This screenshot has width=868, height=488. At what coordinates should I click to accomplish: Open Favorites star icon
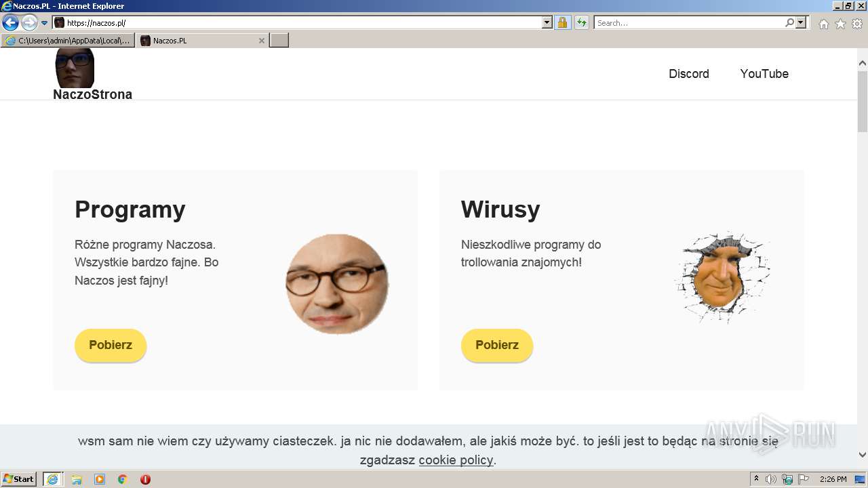840,24
